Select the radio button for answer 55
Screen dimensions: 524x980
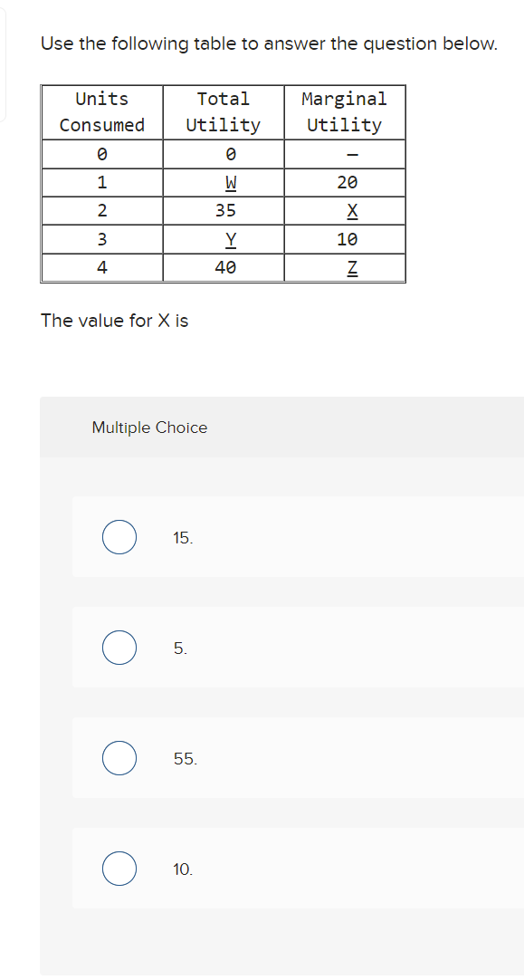[x=119, y=758]
